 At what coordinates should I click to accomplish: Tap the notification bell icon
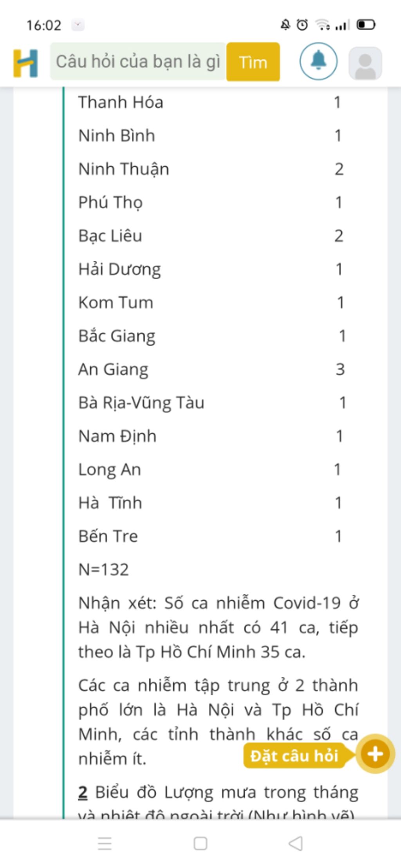[318, 61]
